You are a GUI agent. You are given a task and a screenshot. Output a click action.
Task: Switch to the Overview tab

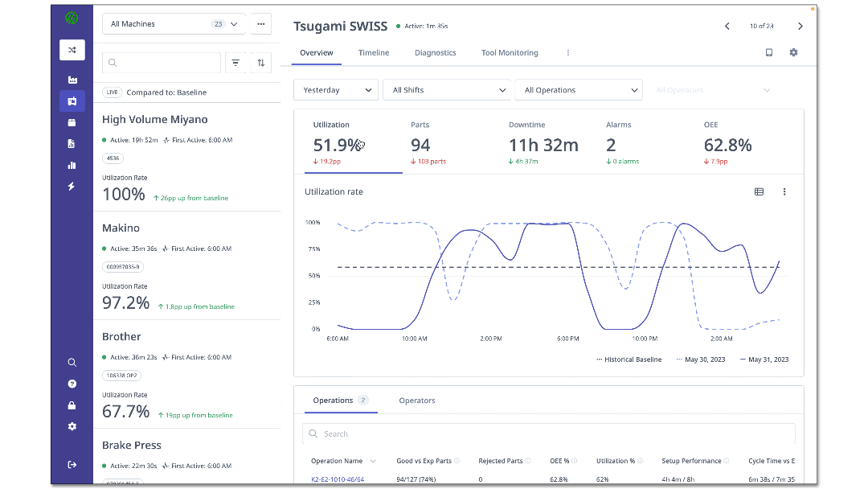pyautogui.click(x=317, y=52)
